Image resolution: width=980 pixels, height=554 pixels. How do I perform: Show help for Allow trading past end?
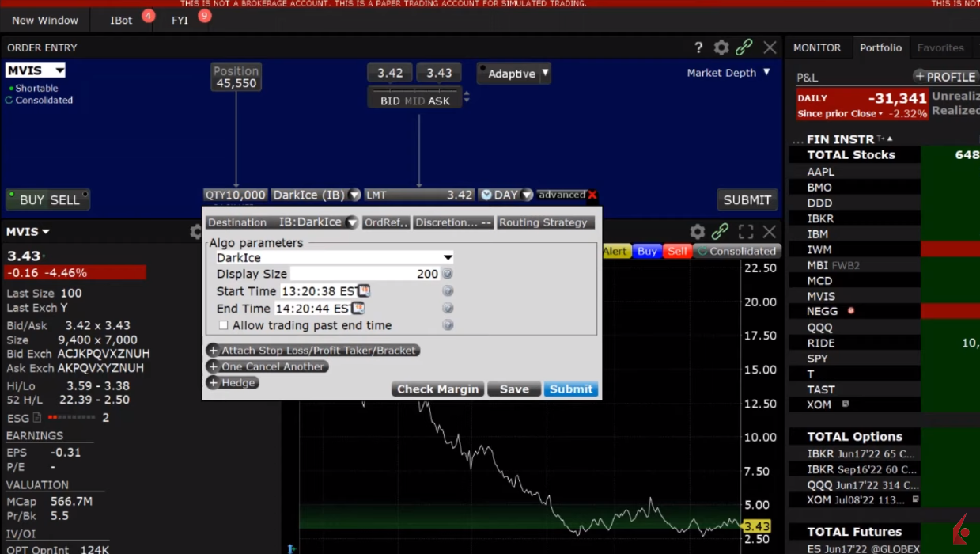tap(448, 325)
